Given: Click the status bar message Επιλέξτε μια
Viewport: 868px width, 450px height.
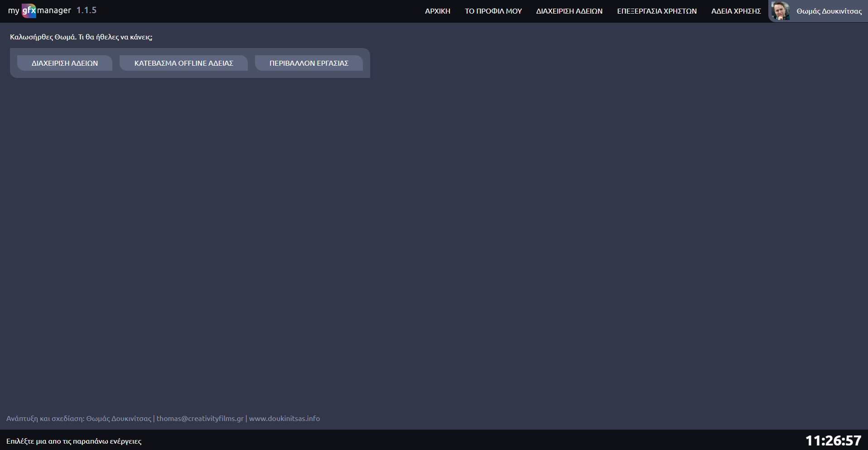Looking at the screenshot, I should click(74, 441).
